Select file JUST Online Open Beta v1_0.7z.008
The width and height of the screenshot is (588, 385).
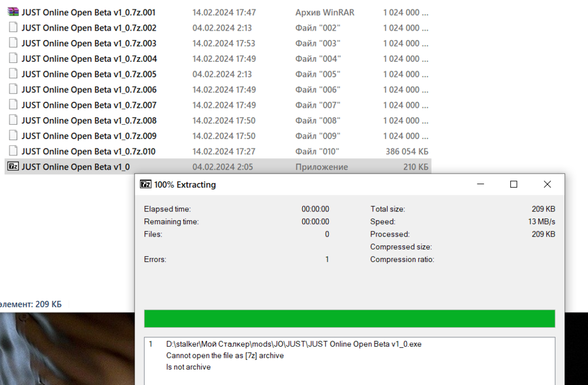[x=89, y=120]
